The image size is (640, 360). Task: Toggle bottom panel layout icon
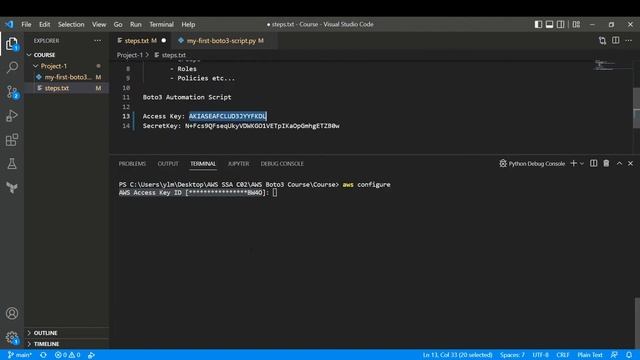(549, 24)
